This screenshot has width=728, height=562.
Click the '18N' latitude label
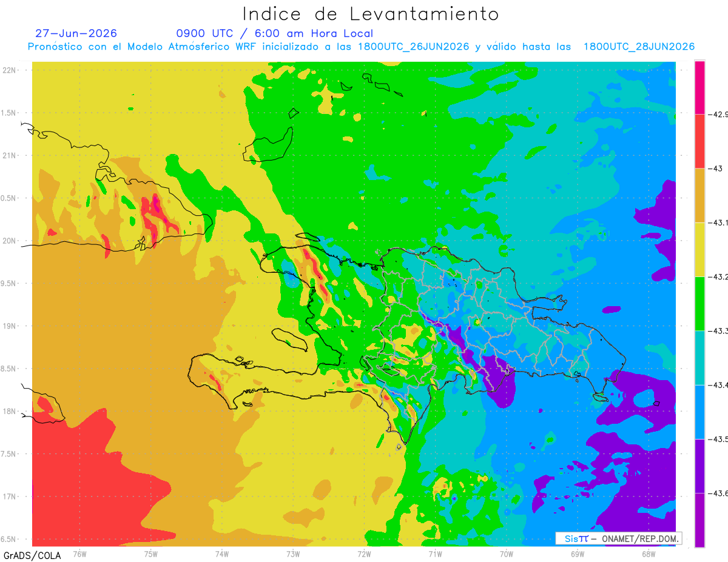pos(10,411)
